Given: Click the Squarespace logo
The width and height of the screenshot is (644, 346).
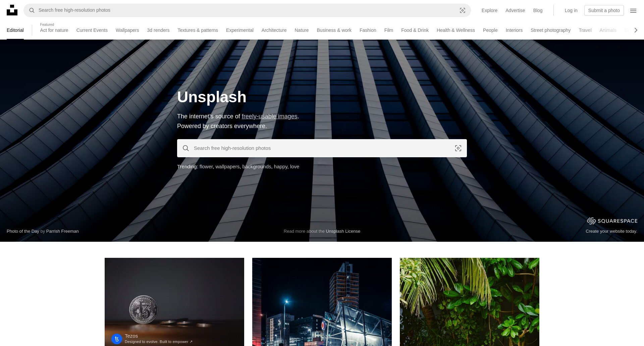Looking at the screenshot, I should pos(612,221).
